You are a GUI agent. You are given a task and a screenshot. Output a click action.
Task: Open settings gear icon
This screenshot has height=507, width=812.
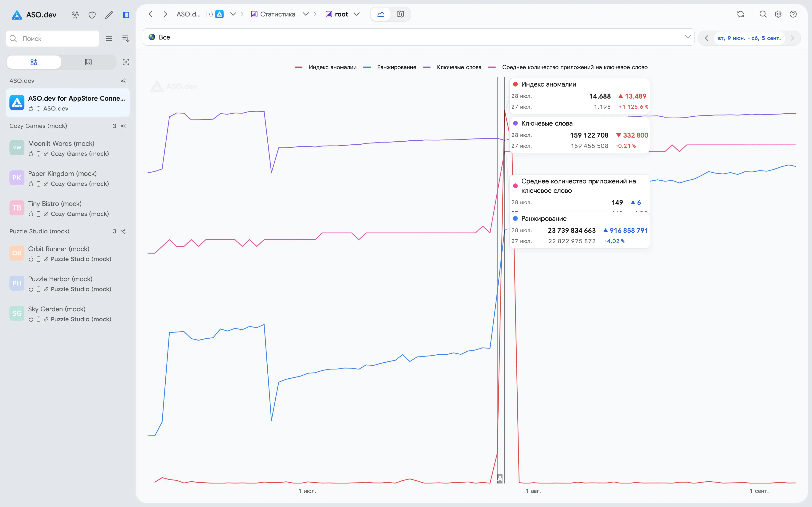point(778,14)
